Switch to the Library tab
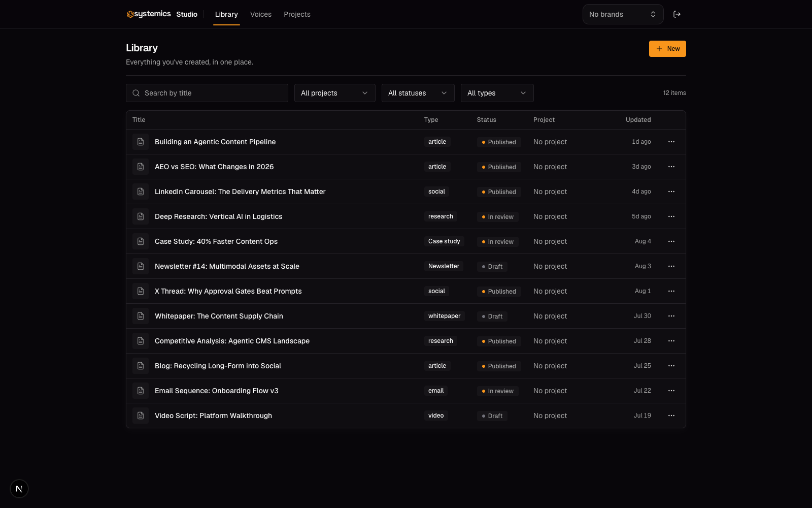The width and height of the screenshot is (812, 508). pyautogui.click(x=226, y=14)
